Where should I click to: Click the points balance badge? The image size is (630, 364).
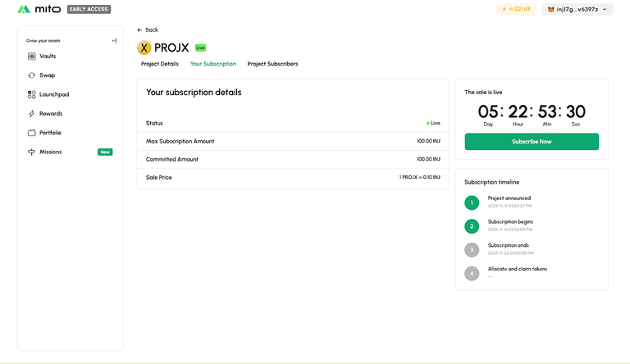click(x=516, y=10)
